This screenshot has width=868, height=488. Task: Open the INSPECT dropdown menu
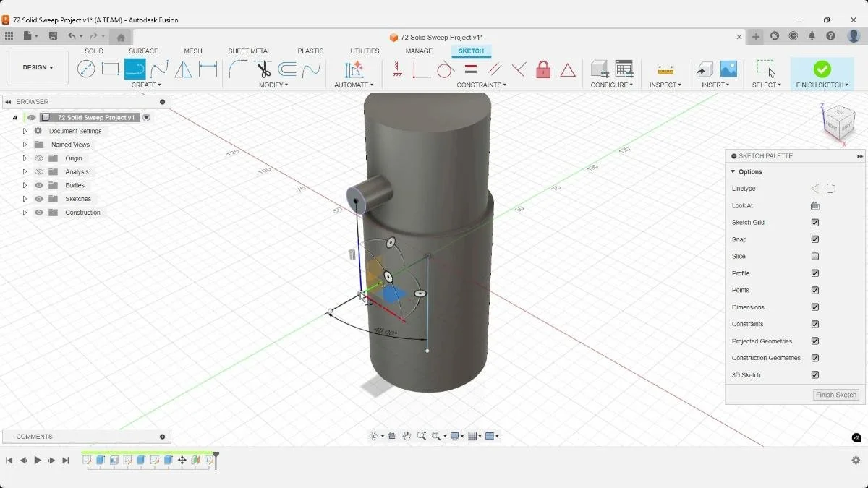665,85
